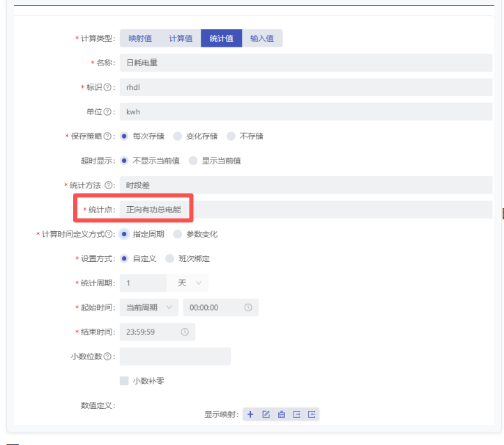Click the export display mapping icon
Screen dimensions: 504x445
296,414
